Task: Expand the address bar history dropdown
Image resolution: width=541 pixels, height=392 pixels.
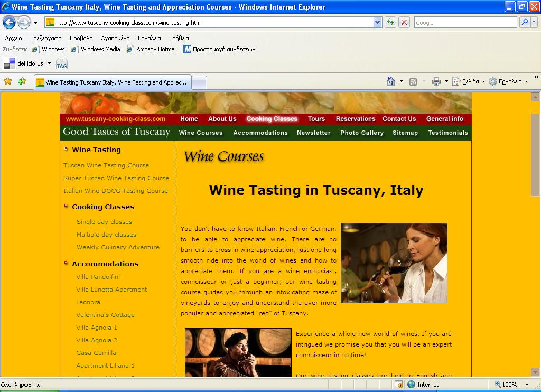Action: (377, 22)
